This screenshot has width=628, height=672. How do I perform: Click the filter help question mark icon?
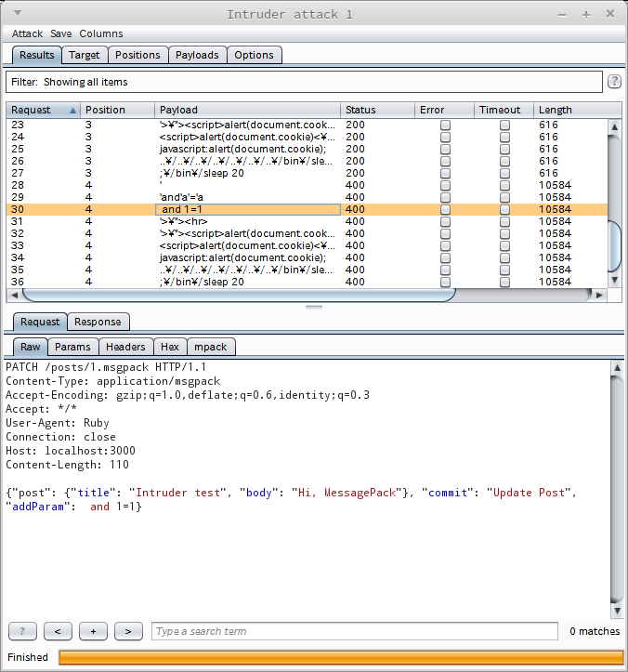(614, 82)
